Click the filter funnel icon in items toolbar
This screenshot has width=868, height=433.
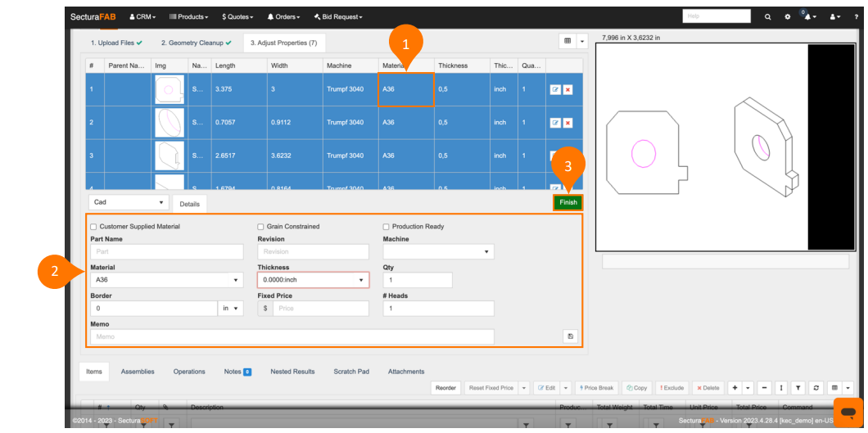[x=798, y=388]
